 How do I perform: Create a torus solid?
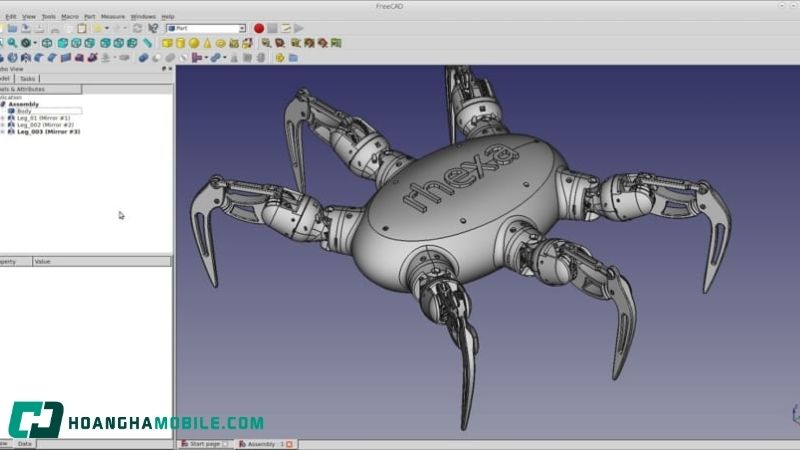(221, 44)
